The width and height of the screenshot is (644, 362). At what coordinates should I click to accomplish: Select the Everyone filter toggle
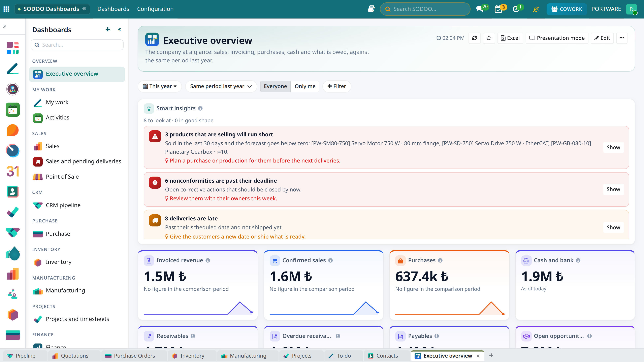point(275,86)
